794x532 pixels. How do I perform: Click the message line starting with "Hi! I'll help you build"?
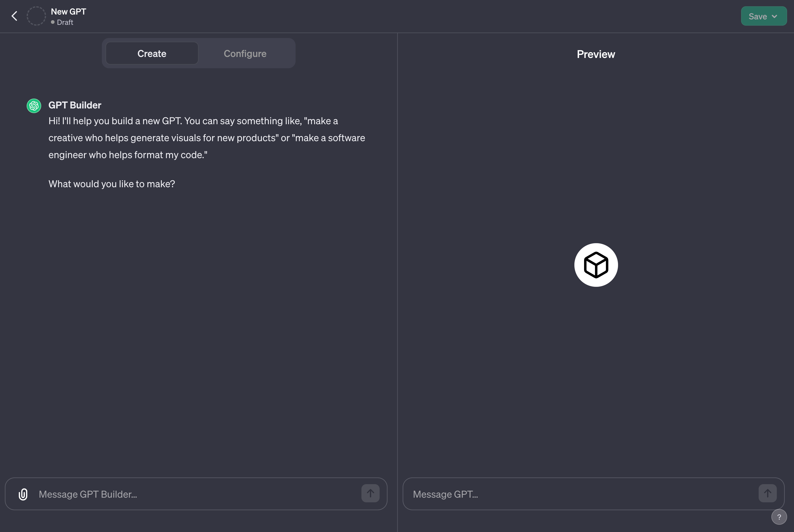(x=193, y=121)
